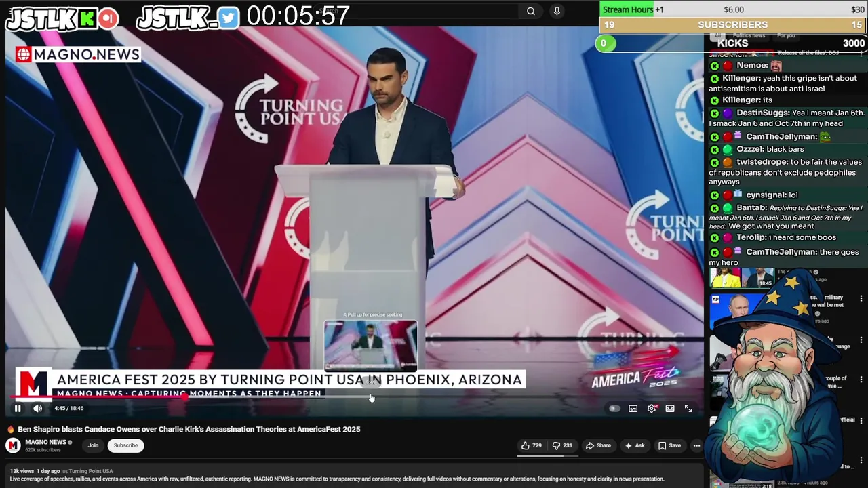868x488 pixels.
Task: Click the KICKS goal counter
Action: coord(733,43)
